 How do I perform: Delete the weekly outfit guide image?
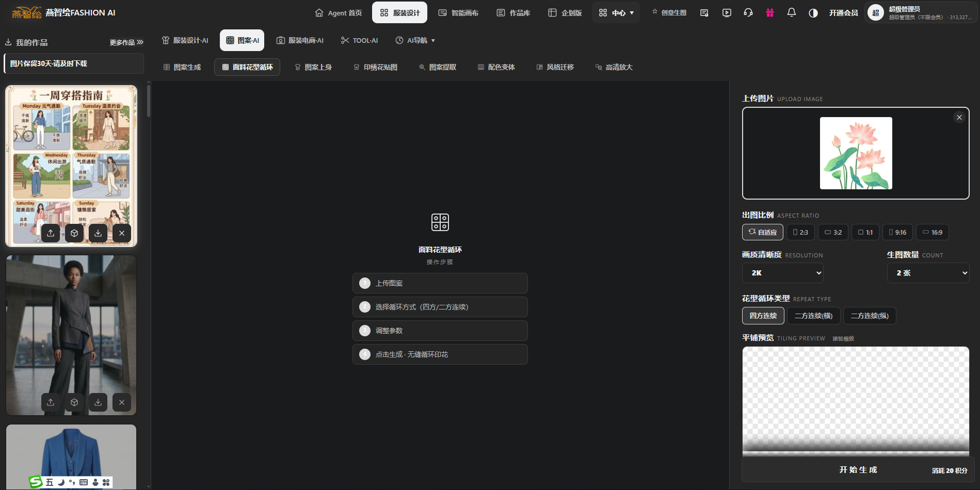point(122,233)
